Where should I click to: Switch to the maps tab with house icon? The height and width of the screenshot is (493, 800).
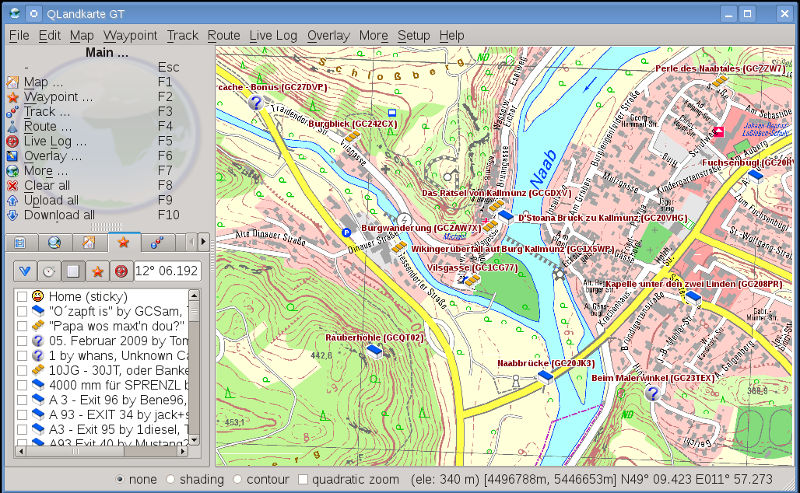tap(89, 243)
